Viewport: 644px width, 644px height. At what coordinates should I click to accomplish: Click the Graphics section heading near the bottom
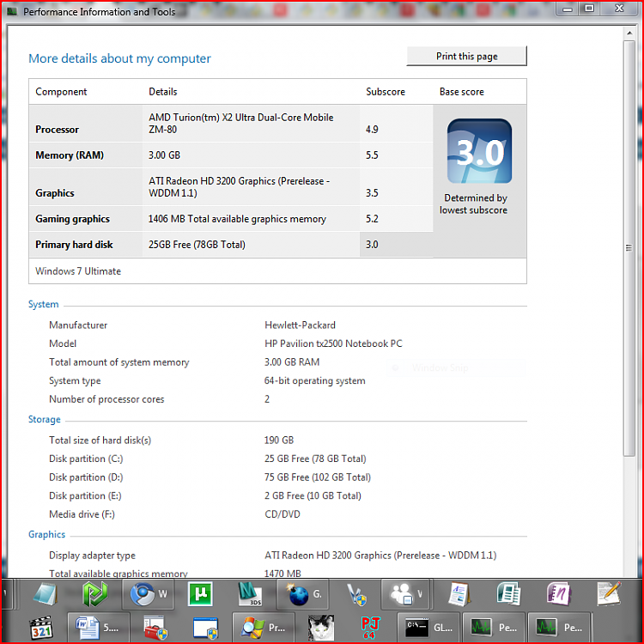[x=46, y=534]
